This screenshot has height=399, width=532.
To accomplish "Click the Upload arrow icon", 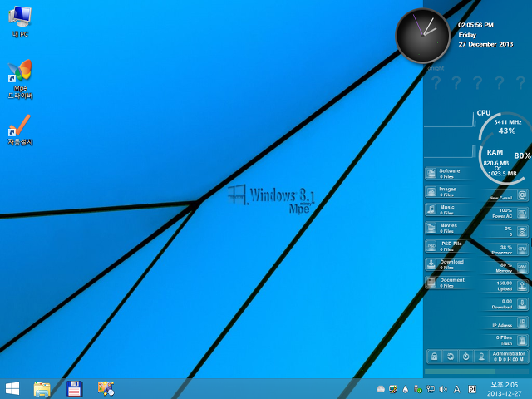I will click(522, 286).
